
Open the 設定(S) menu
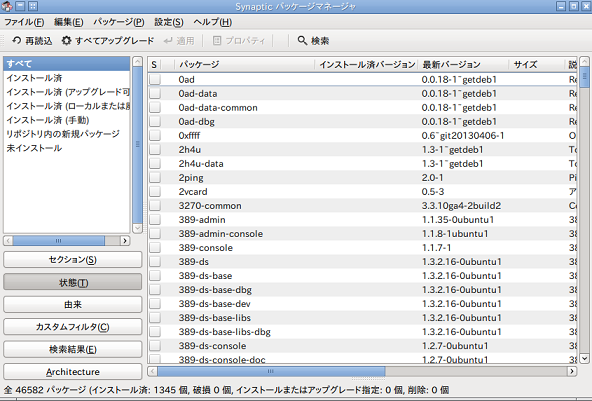click(169, 22)
